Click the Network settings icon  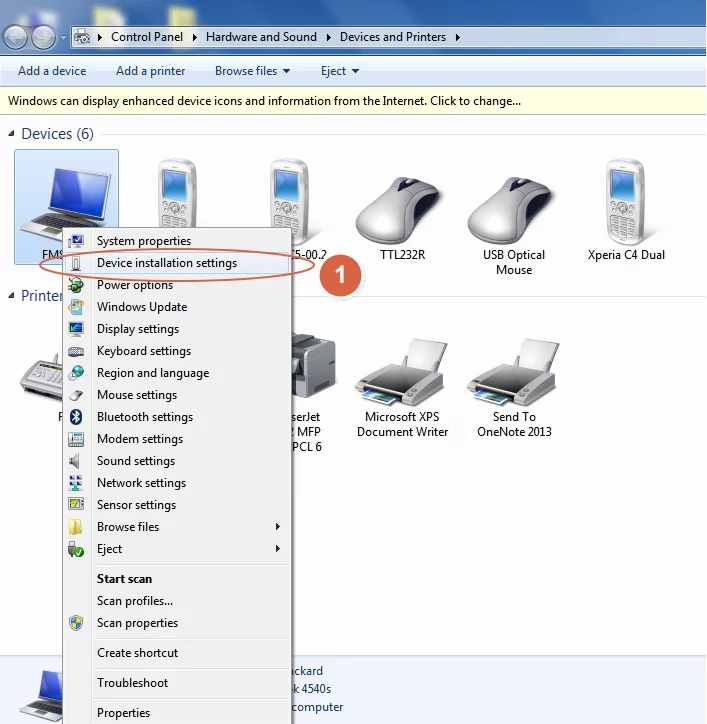(x=76, y=483)
